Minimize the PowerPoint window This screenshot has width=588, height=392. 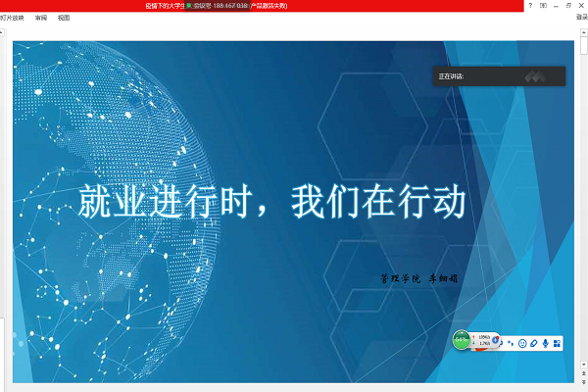(x=557, y=6)
